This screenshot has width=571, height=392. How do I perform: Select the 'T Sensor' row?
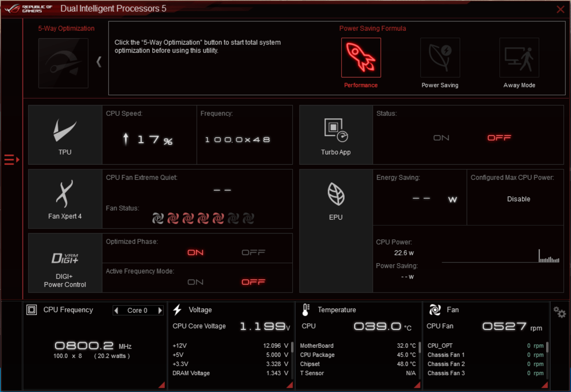[x=358, y=373]
